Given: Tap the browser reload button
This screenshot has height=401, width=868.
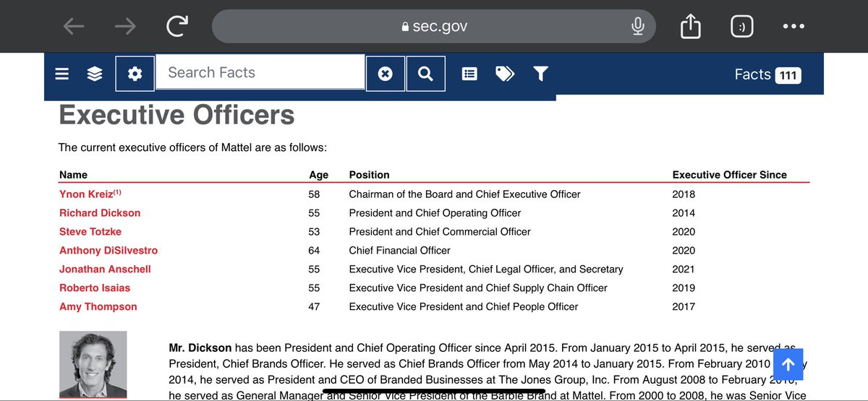Looking at the screenshot, I should coord(176,27).
